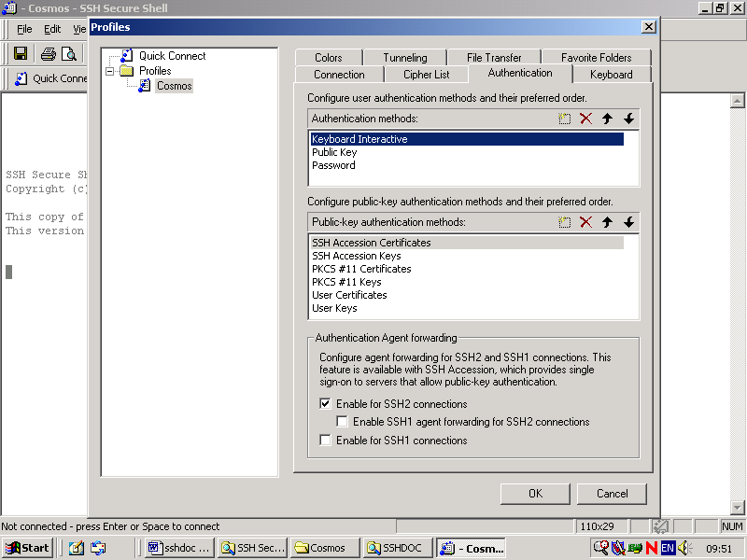
Task: Select Public Key in authentication methods list
Action: click(334, 152)
